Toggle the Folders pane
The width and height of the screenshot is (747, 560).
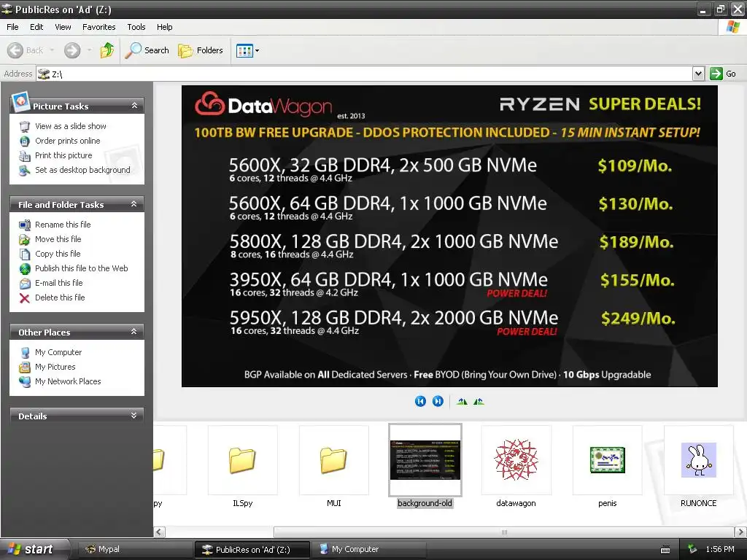click(200, 50)
